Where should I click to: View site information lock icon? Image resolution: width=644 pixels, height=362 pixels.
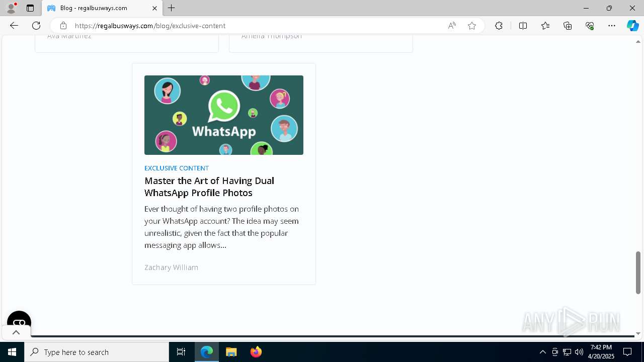pyautogui.click(x=63, y=26)
